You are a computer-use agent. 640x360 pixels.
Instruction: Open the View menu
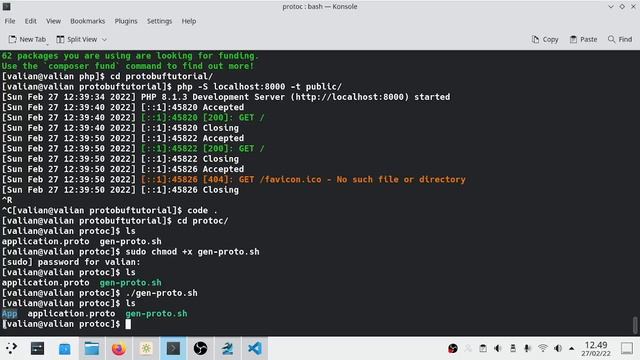[x=53, y=21]
